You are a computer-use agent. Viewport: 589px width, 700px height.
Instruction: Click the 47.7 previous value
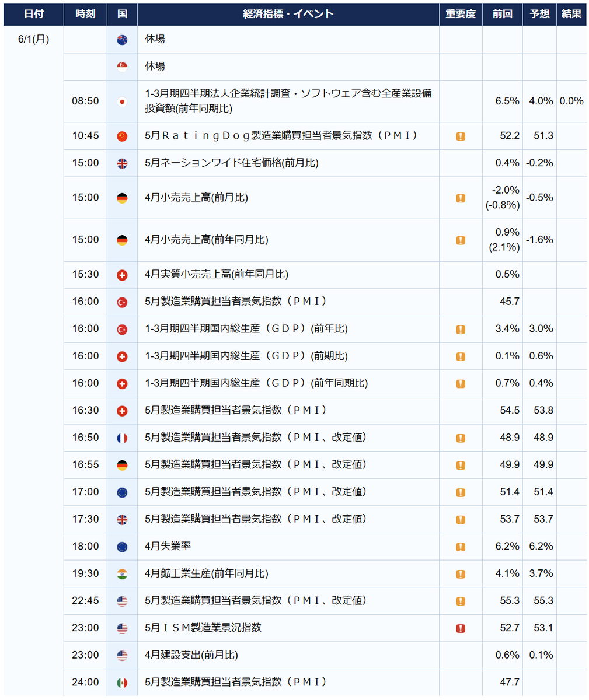510,682
